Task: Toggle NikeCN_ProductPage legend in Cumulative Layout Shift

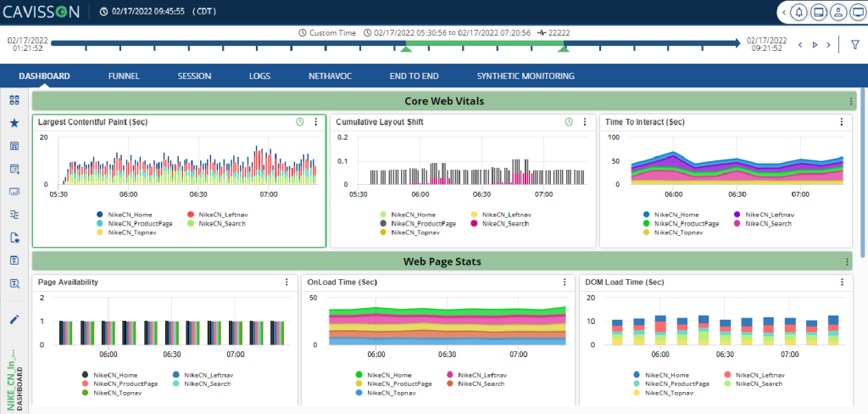Action: [417, 223]
